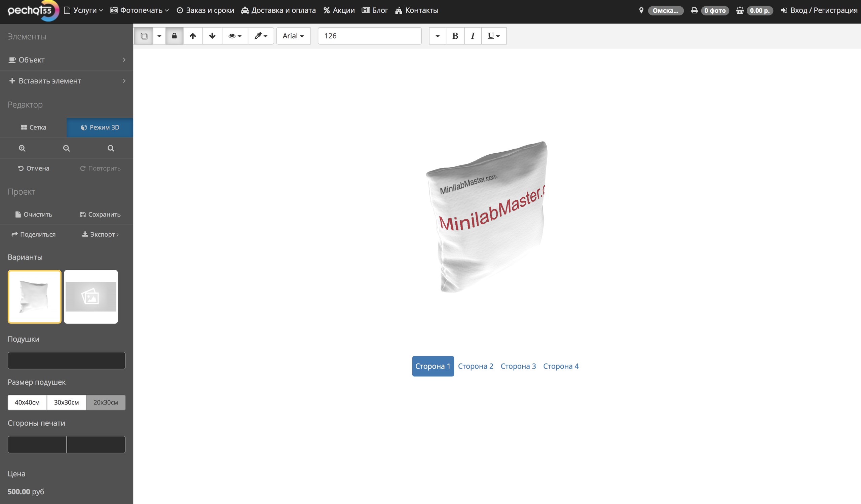Toggle italic formatting

[x=473, y=36]
